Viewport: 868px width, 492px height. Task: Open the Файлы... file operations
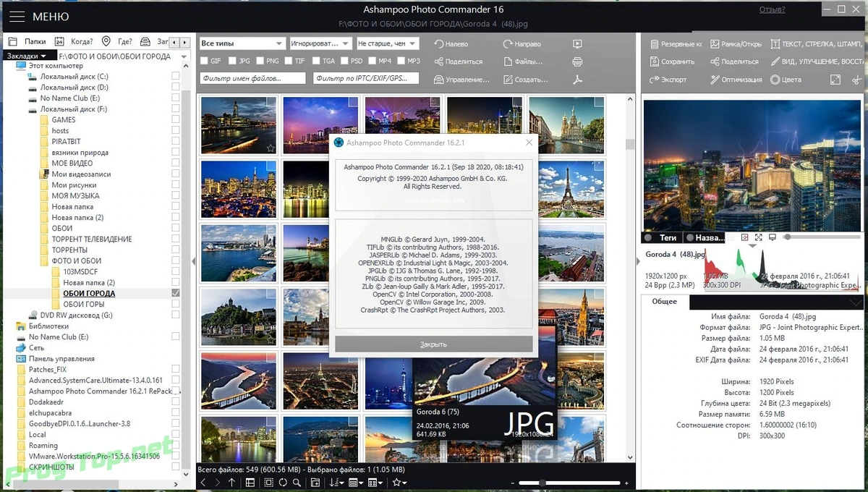pos(523,61)
